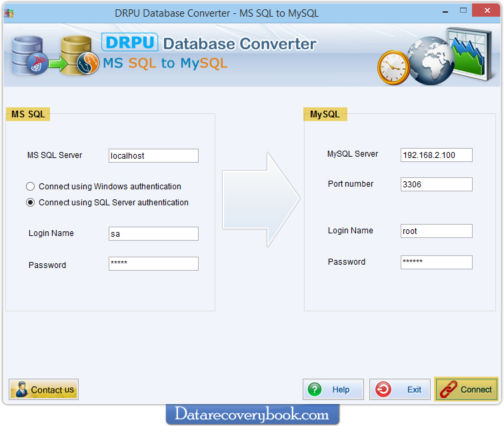Click the 'MS SQL to MySQL' subtitle text
504x426 pixels.
coord(165,63)
